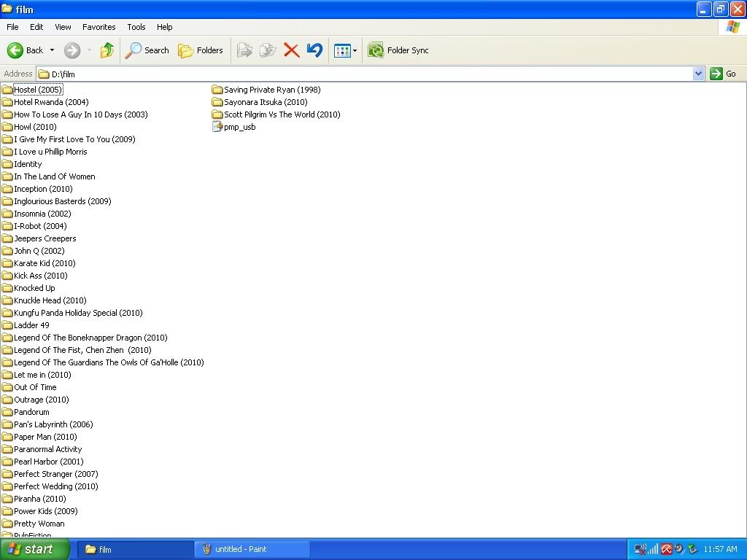Select "Pearl Harbor (2001)" folder name
This screenshot has width=747, height=560.
tap(49, 462)
